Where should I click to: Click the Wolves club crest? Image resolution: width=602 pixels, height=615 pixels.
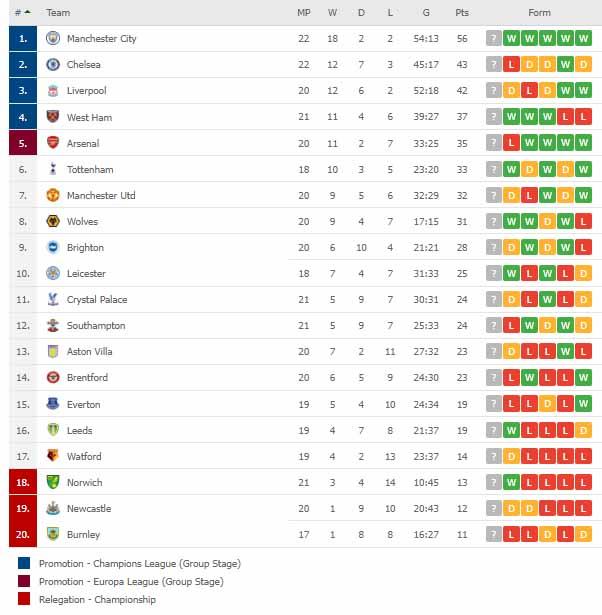[53, 221]
